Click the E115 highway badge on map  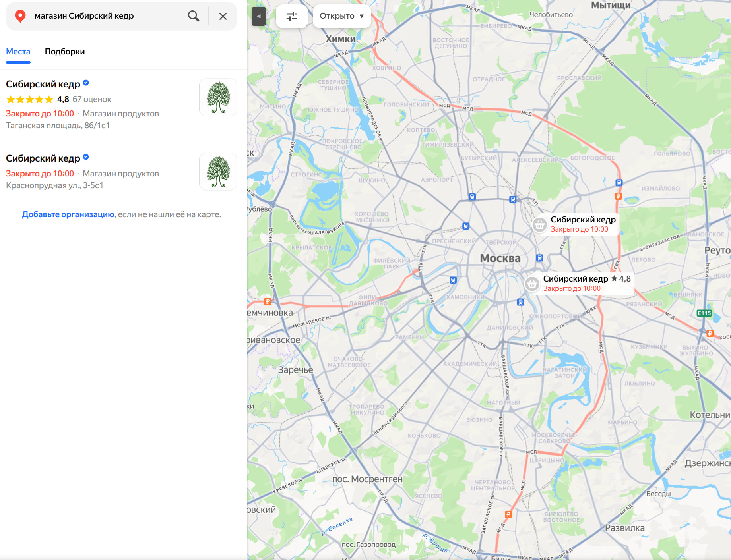click(704, 313)
